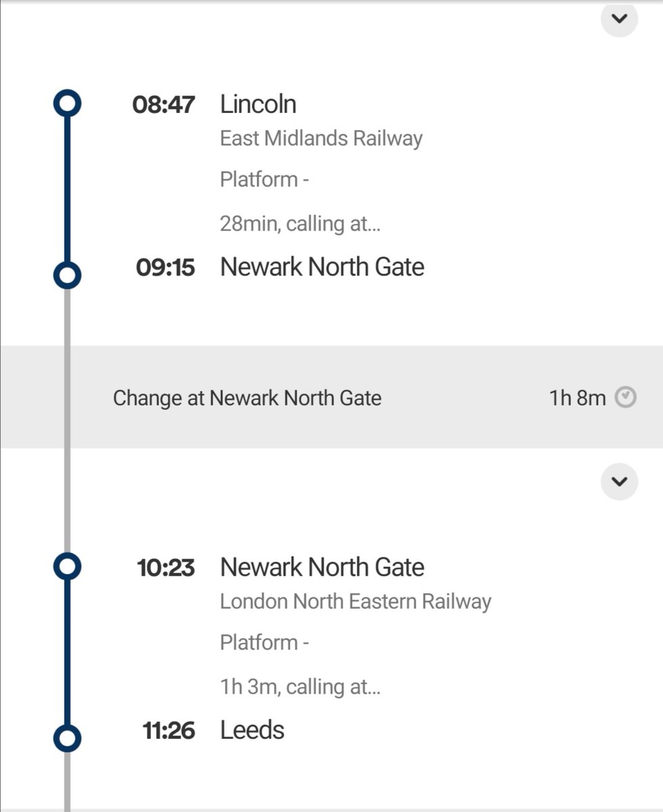
Task: Select the Lincoln station name
Action: [258, 104]
